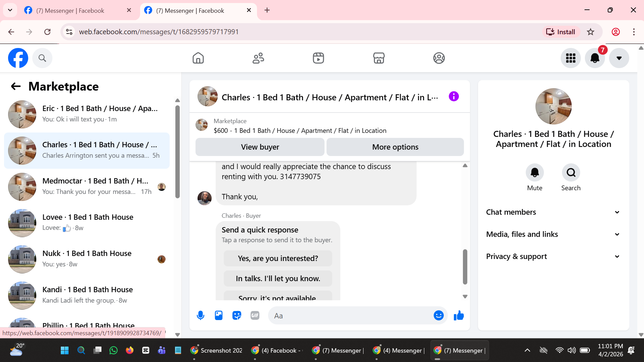Image resolution: width=644 pixels, height=362 pixels.
Task: Open the Facebook menu grid icon
Action: pyautogui.click(x=571, y=58)
